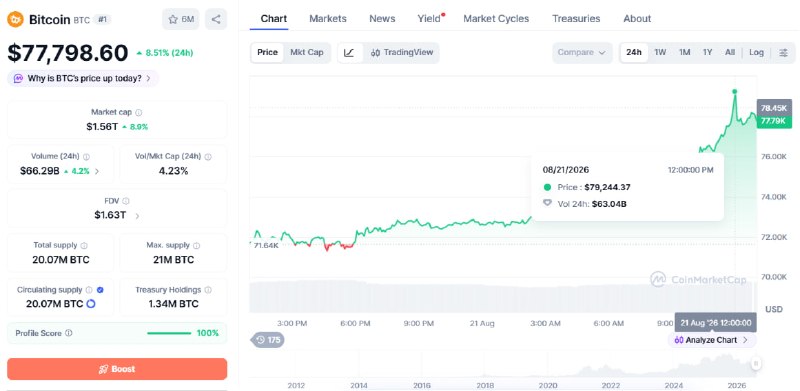Select the All time range
Viewport: 800px width, 391px height.
click(x=730, y=53)
